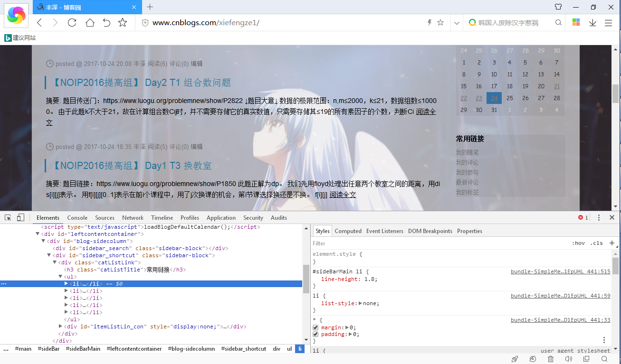Open the downloads arrow icon
The image size is (621, 364).
(592, 22)
